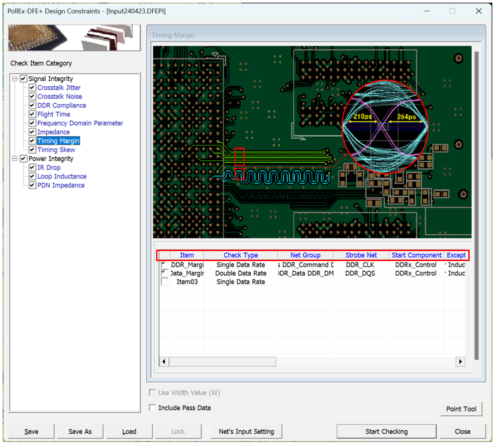Toggle the Crosstalk Jitter checkbox

click(x=32, y=88)
